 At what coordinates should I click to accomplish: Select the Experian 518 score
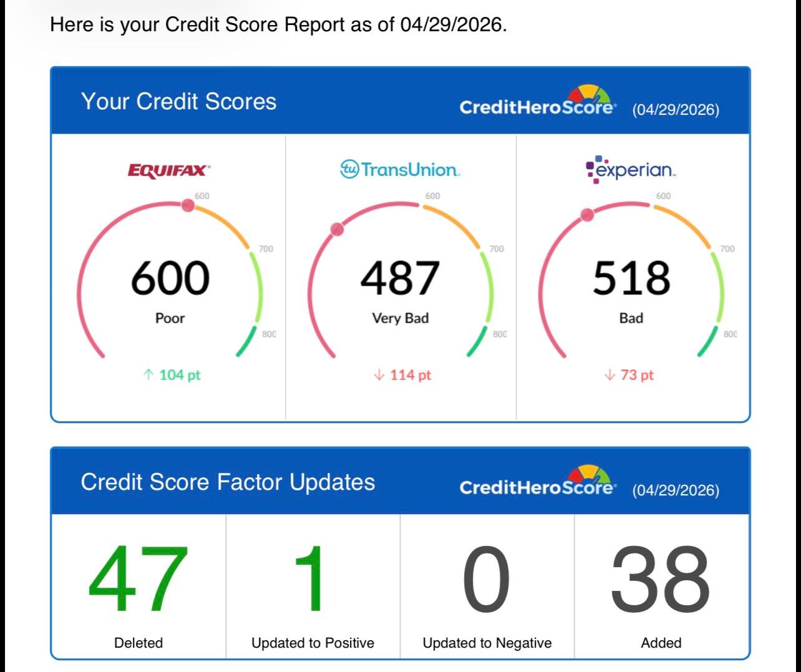(x=631, y=278)
